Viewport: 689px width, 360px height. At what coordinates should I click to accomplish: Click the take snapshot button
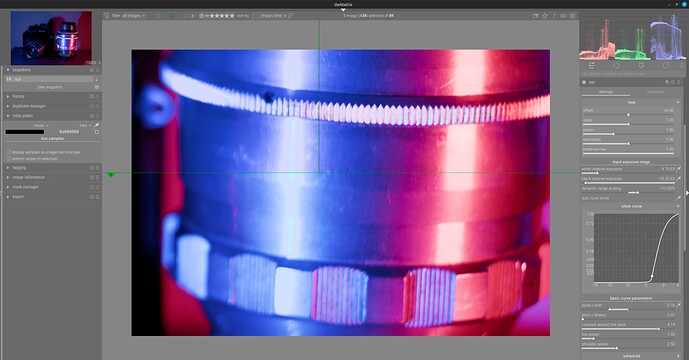pos(49,87)
